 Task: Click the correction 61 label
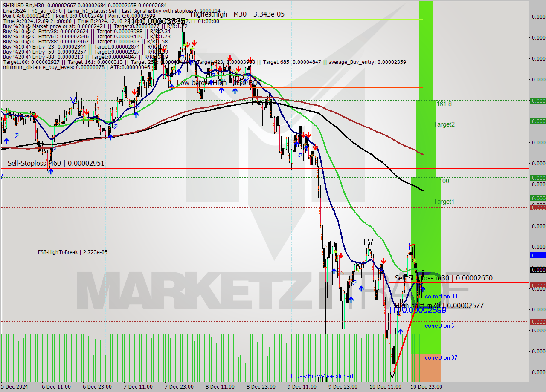point(441,326)
